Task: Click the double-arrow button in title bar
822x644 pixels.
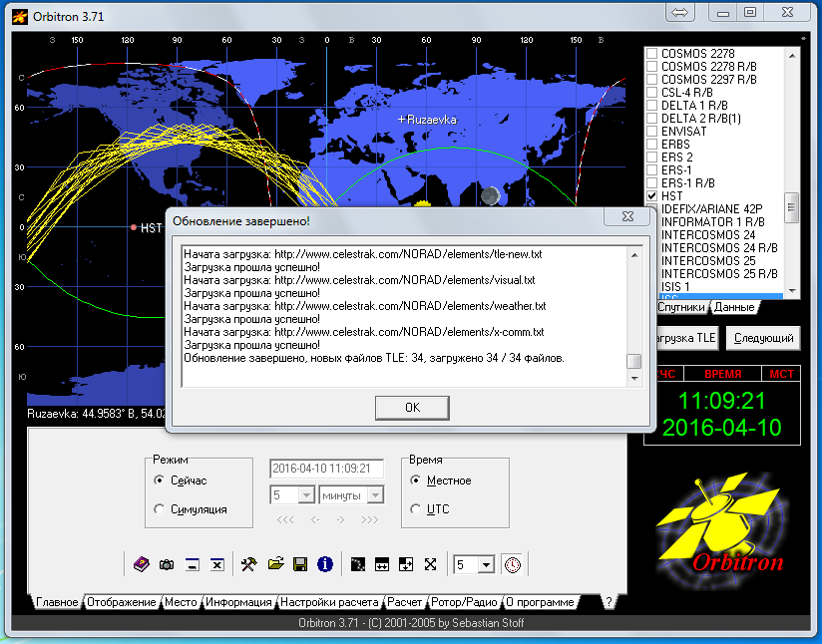Action: click(x=680, y=13)
